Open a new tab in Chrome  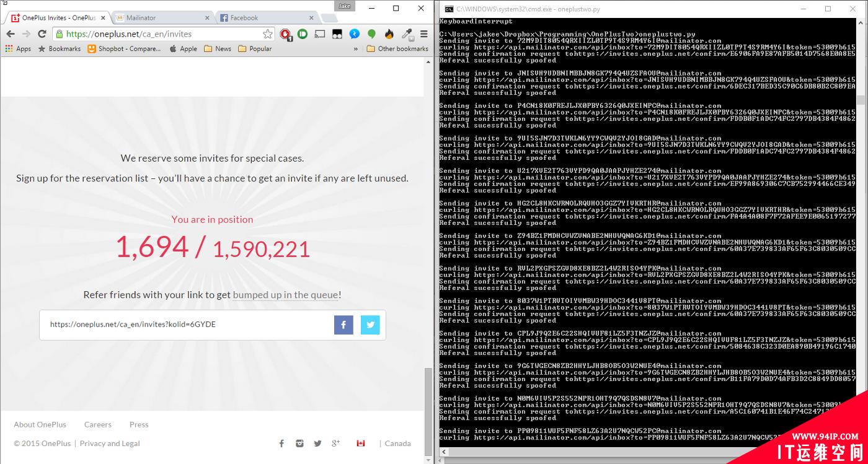pyautogui.click(x=329, y=18)
